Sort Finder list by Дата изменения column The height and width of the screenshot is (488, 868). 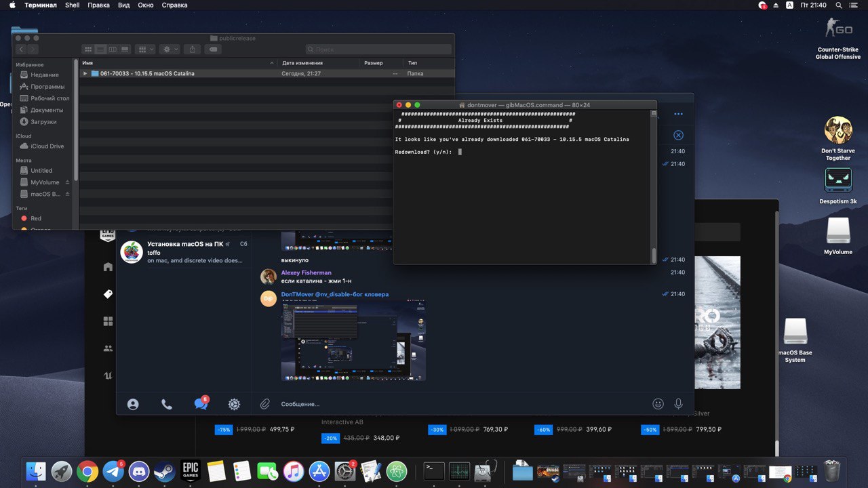[x=318, y=63]
